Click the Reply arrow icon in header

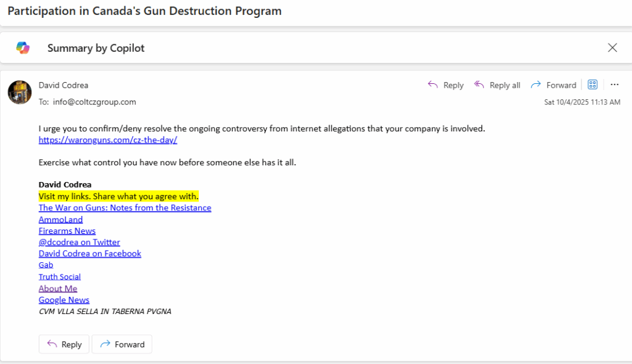(x=433, y=85)
